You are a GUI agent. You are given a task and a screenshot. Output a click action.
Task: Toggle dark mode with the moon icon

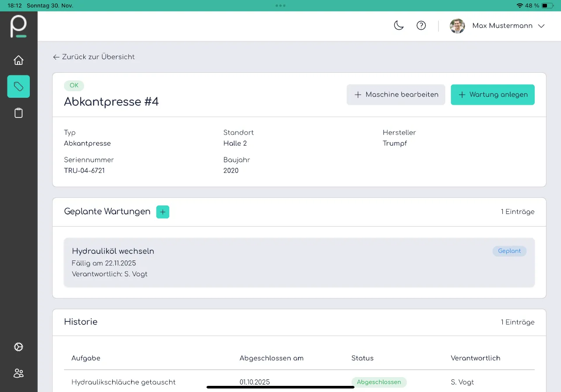click(398, 26)
